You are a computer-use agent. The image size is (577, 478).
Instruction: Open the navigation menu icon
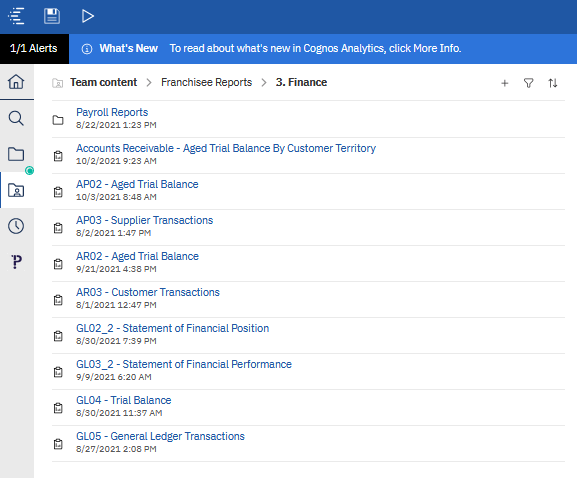(x=16, y=16)
